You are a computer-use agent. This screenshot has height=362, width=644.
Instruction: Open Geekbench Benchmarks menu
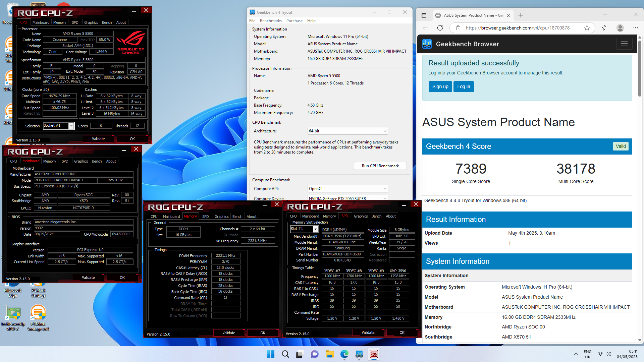(x=271, y=21)
